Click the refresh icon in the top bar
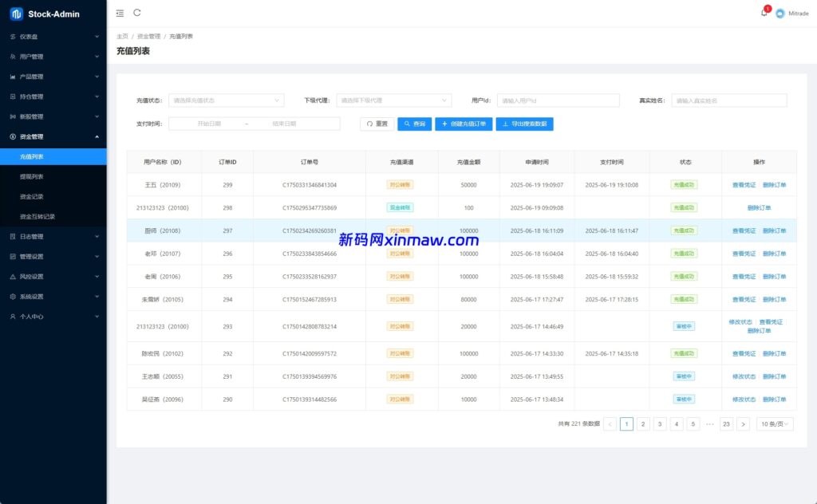This screenshot has height=504, width=817. 137,13
